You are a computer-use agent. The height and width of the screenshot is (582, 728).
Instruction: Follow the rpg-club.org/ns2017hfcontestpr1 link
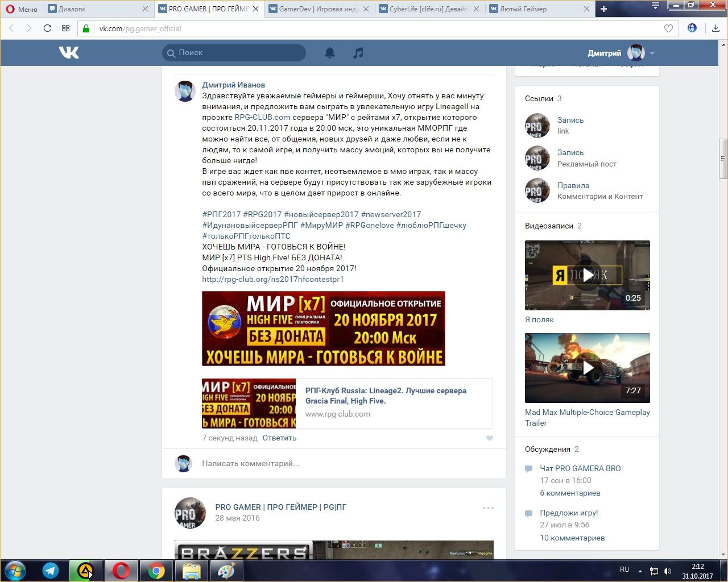(273, 280)
